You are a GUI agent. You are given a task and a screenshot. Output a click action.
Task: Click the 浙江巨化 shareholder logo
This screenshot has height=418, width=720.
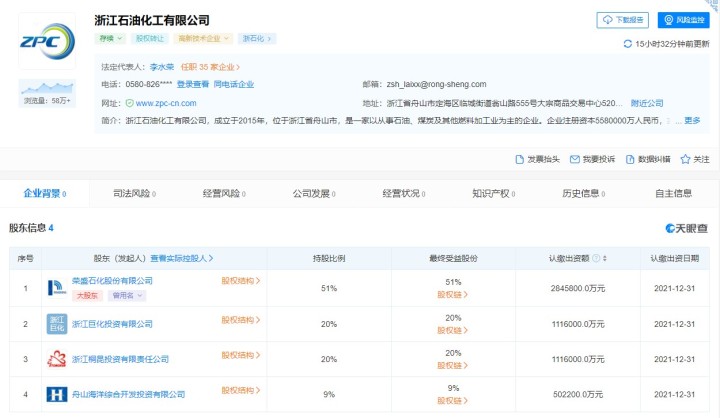(57, 324)
